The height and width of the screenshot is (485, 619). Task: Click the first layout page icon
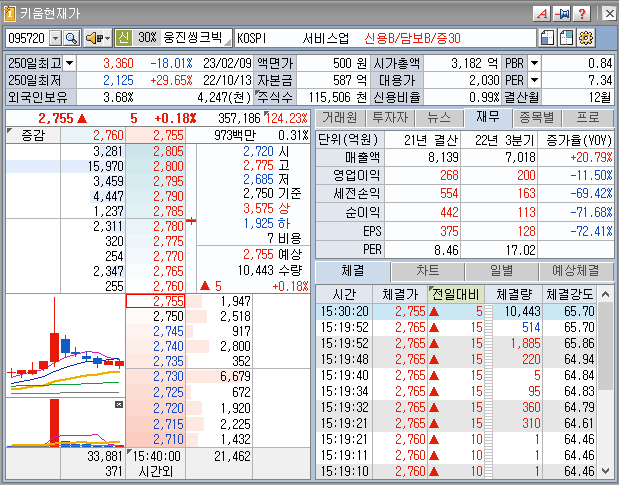(x=547, y=38)
